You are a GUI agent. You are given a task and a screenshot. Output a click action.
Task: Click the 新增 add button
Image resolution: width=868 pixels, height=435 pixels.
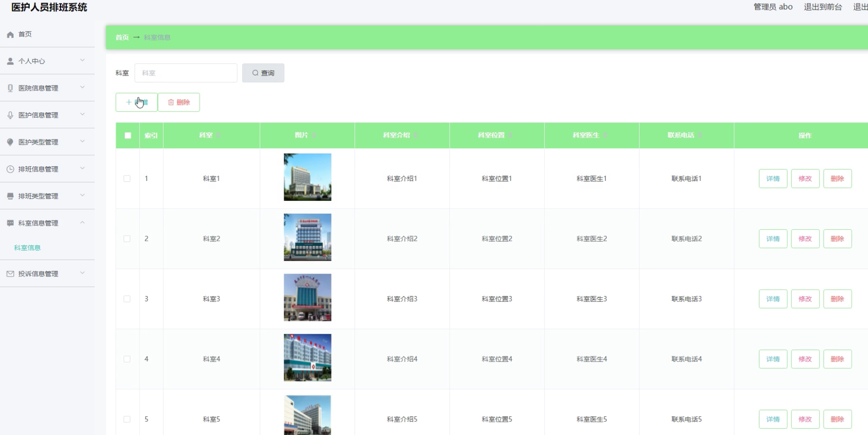tap(137, 102)
